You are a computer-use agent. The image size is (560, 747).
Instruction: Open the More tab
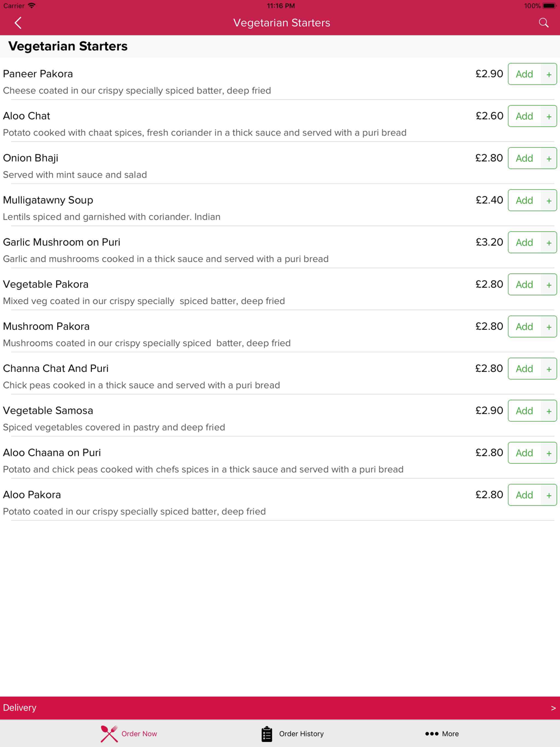tap(442, 734)
